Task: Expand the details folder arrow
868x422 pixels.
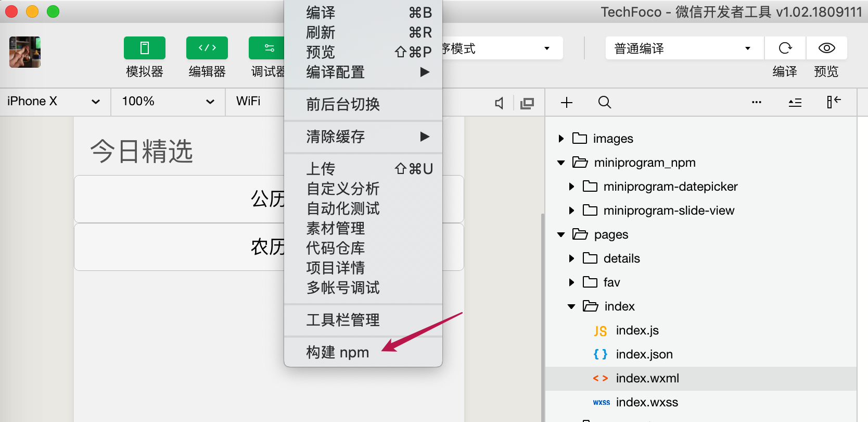Action: (x=571, y=258)
